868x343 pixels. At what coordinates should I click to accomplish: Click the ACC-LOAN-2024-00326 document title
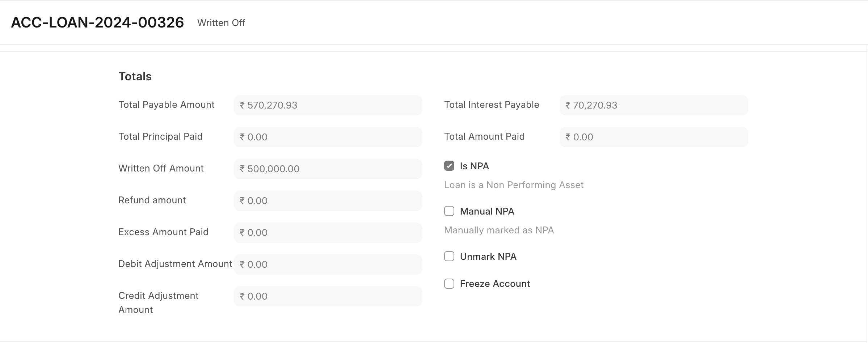[97, 22]
